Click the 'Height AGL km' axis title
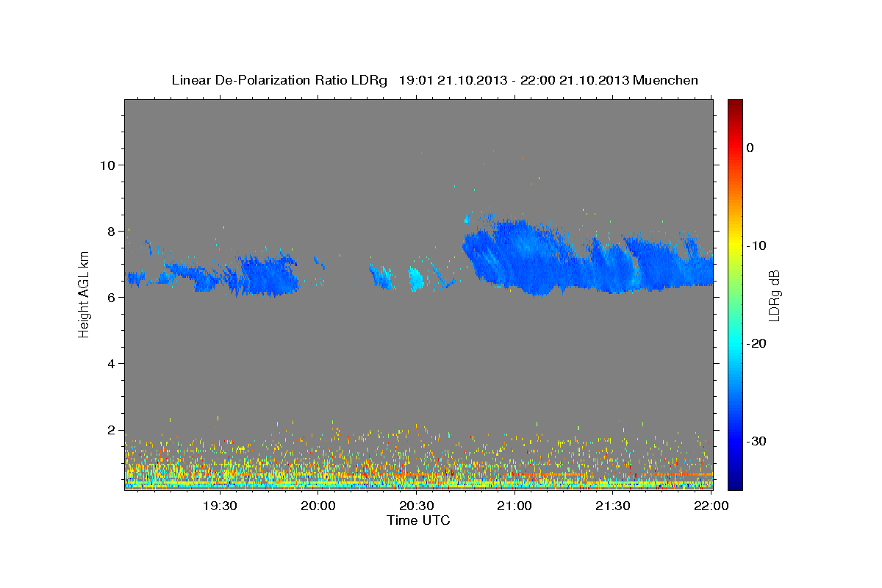Image resolution: width=882 pixels, height=588 pixels. pyautogui.click(x=84, y=295)
